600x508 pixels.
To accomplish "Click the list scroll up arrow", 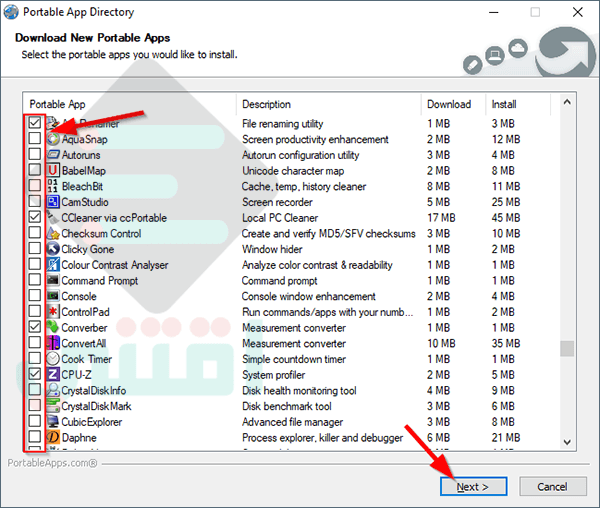I will coord(567,102).
